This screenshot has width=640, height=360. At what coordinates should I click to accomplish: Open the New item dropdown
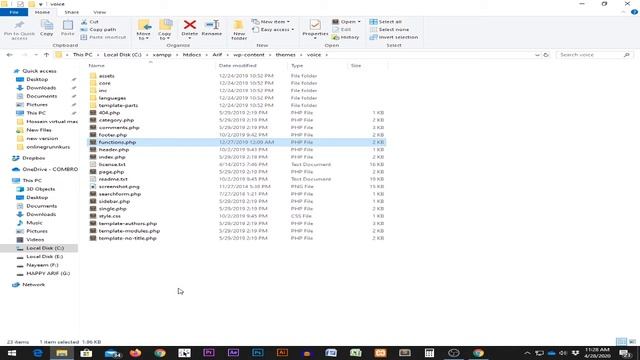pos(271,22)
